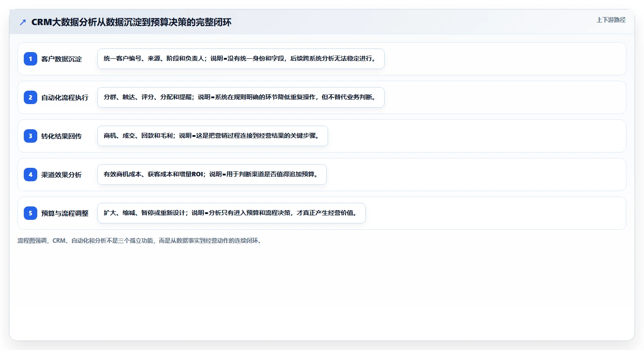Click description box starting 扩大、缩减、暂停或重新设计
644x350 pixels.
(x=232, y=213)
